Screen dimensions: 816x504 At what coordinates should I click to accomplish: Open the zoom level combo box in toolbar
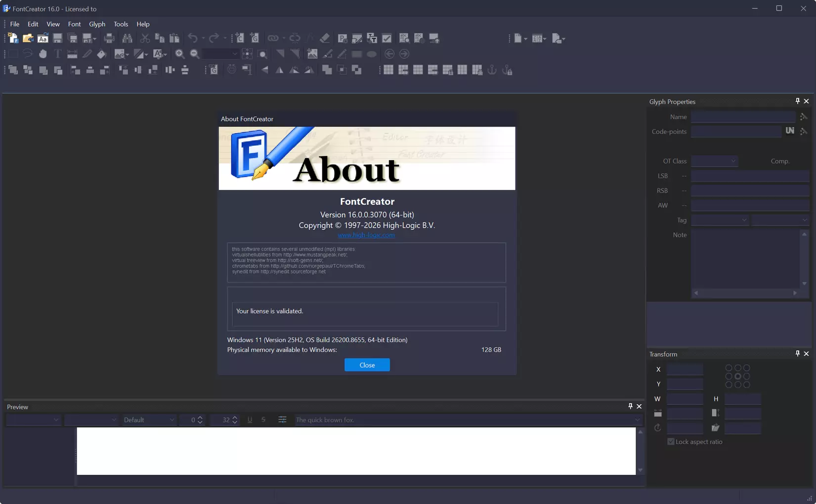220,54
